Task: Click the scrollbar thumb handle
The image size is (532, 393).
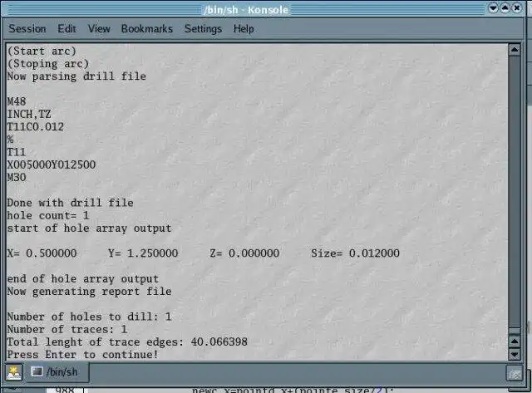Action: pyautogui.click(x=515, y=331)
